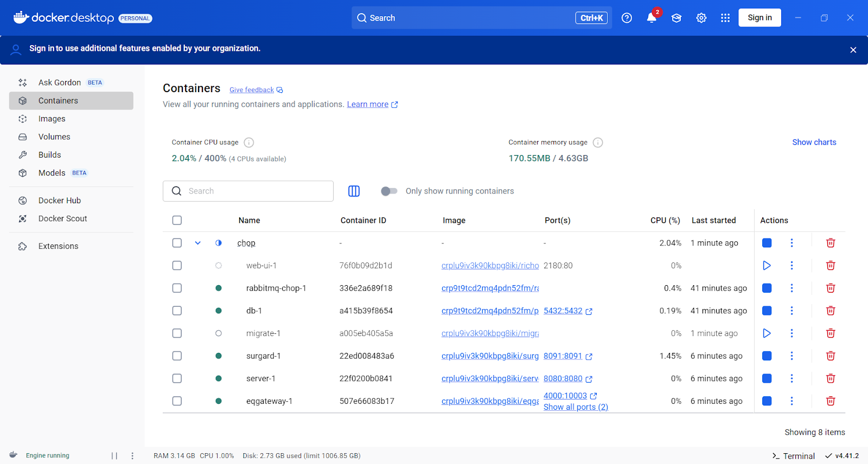Open more actions menu for web-ui-1
Screen dimensions: 868x464
point(792,266)
